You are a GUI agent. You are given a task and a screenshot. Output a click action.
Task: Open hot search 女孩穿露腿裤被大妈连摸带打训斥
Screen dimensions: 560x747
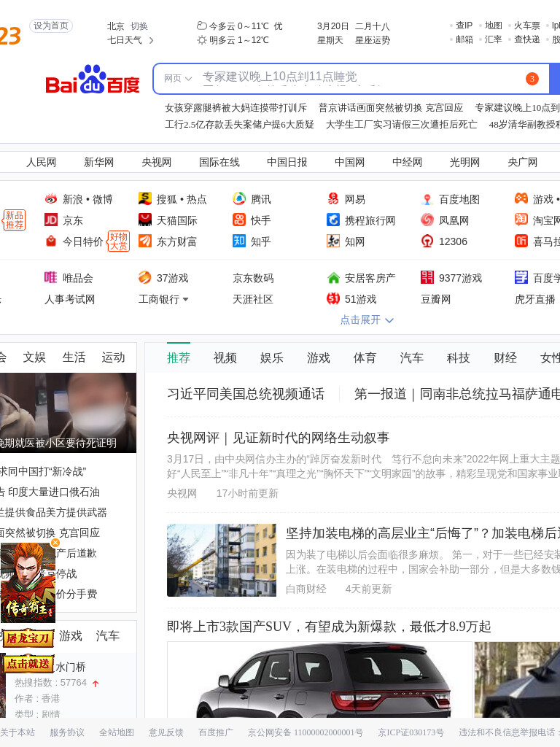236,108
